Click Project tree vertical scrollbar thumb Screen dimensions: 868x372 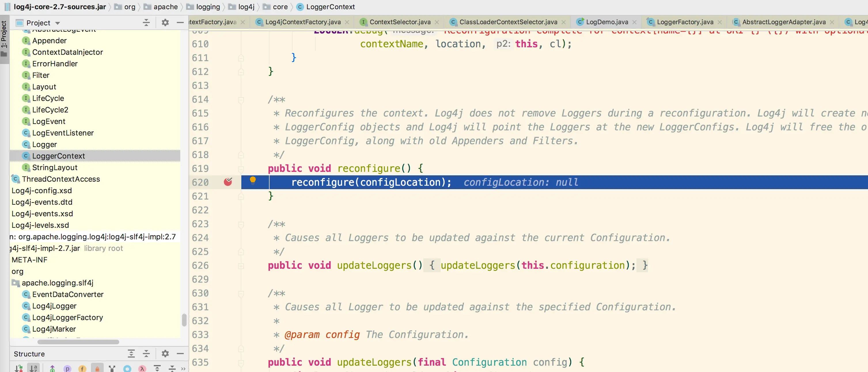(x=184, y=320)
